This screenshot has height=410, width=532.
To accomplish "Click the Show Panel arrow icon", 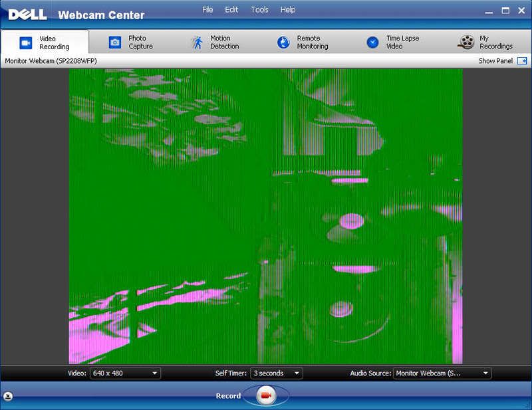I will [x=521, y=61].
